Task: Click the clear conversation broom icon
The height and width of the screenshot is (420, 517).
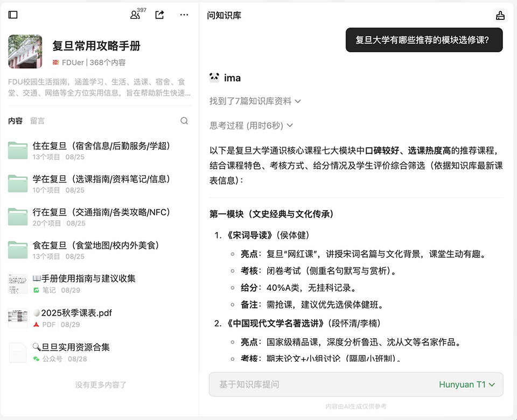Action: pos(500,15)
